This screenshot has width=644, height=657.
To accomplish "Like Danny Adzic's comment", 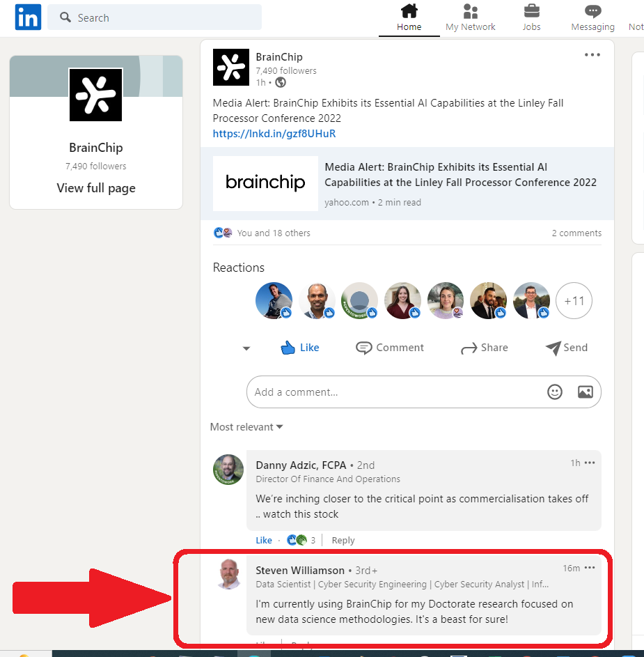I will [x=264, y=540].
